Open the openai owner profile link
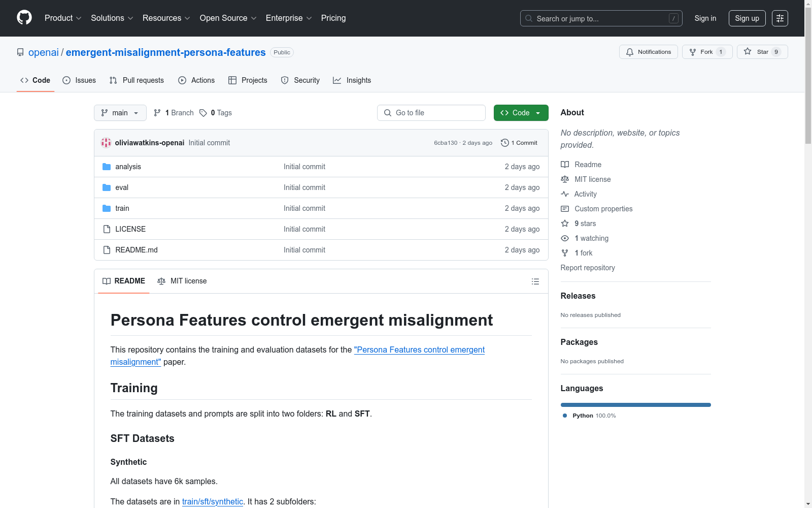The image size is (812, 508). 44,52
